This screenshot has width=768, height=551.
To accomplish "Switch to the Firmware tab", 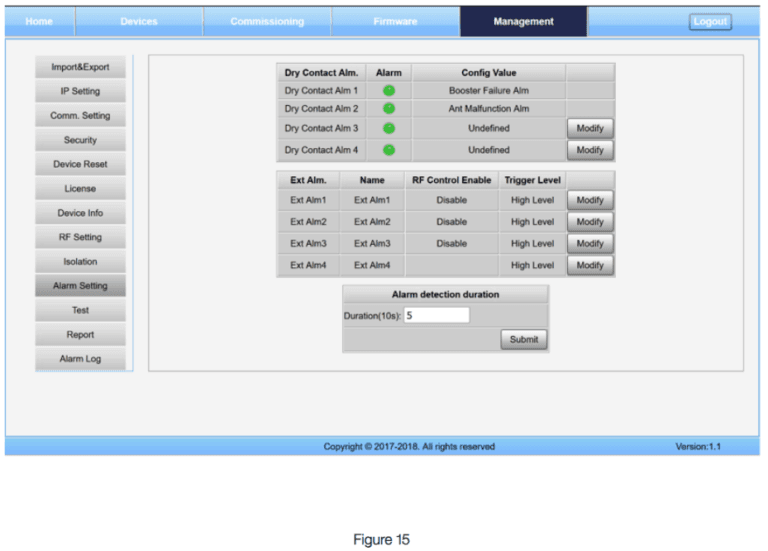I will point(396,22).
